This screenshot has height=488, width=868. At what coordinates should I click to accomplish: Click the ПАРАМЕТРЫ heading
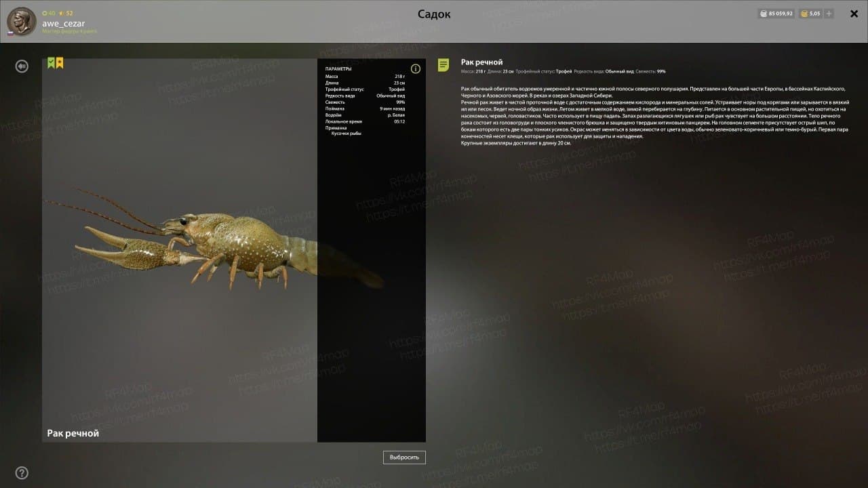point(338,68)
